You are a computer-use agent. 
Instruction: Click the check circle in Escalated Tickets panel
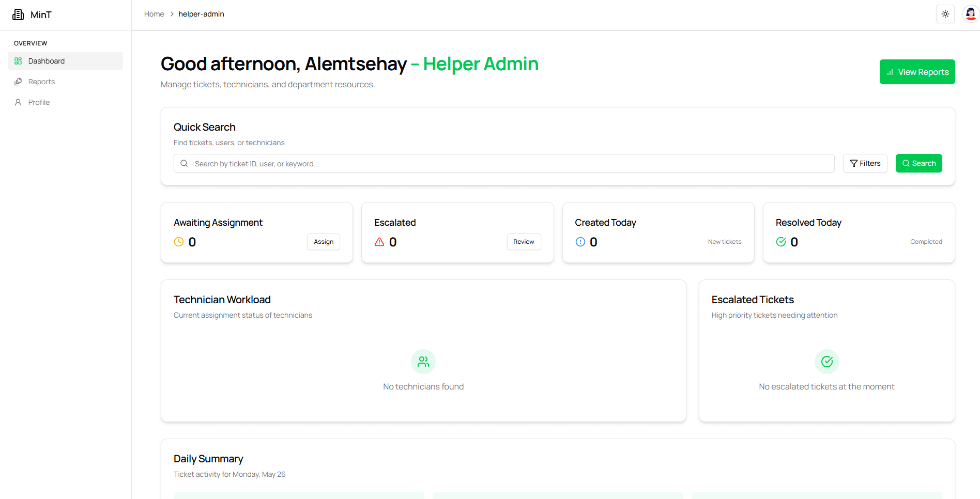pyautogui.click(x=826, y=361)
